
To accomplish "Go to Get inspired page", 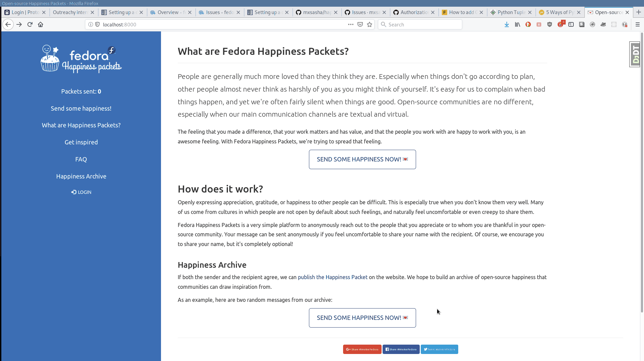I will (x=81, y=142).
